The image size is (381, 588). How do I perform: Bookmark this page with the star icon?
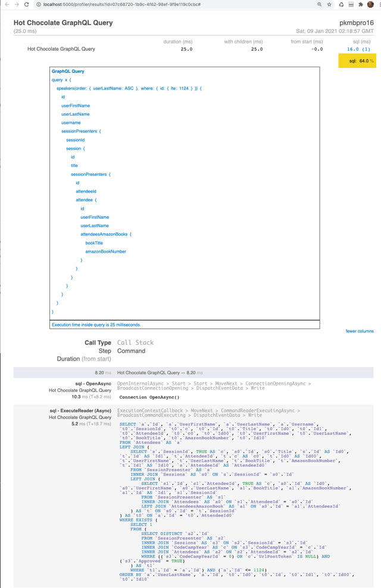coord(329,4)
